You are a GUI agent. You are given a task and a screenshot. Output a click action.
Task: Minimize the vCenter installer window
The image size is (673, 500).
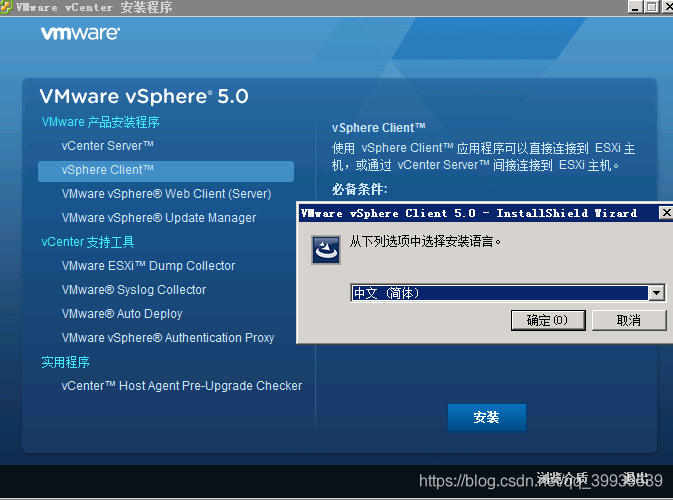click(635, 7)
